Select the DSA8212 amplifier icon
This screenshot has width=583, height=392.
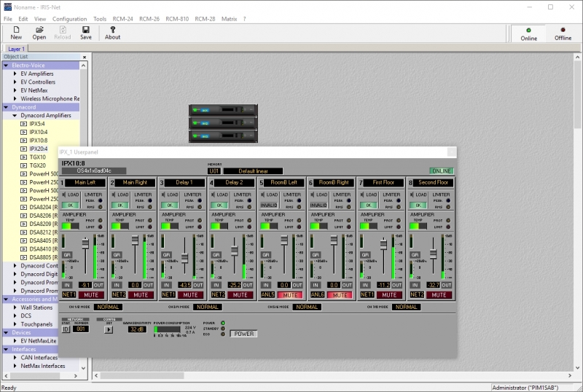click(x=23, y=232)
